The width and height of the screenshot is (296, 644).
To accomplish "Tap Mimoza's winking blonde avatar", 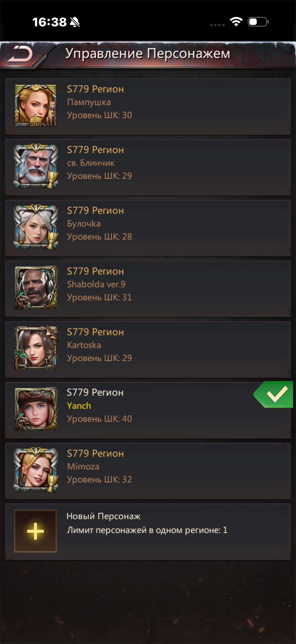I will pos(36,470).
